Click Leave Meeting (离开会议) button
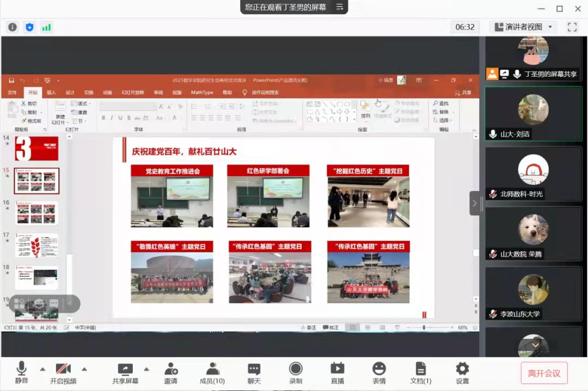588x391 pixels. [x=544, y=373]
